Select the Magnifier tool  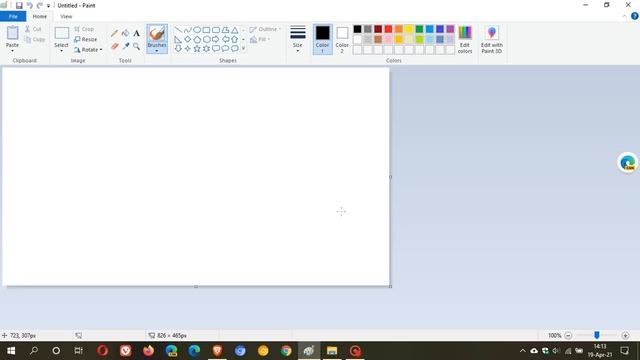point(136,46)
